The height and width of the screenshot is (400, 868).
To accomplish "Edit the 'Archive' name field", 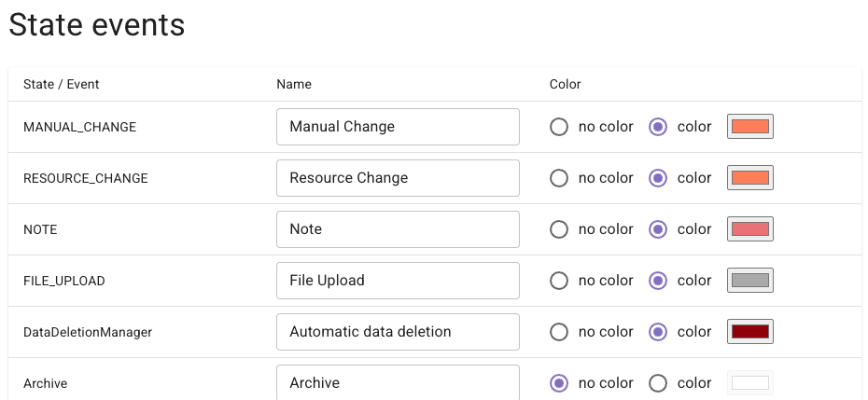I will tap(398, 382).
